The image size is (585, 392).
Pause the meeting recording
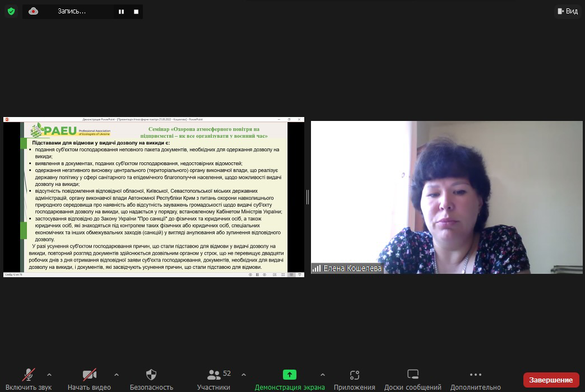click(x=121, y=11)
